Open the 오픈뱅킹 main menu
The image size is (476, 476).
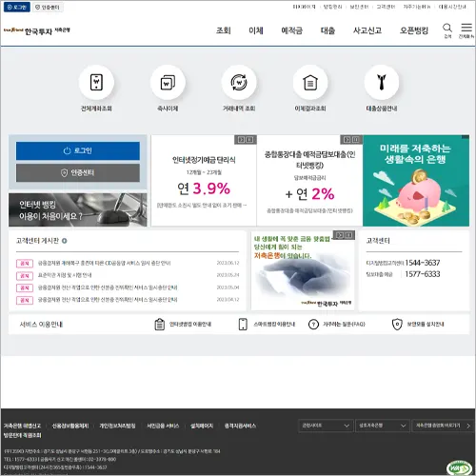coord(414,30)
